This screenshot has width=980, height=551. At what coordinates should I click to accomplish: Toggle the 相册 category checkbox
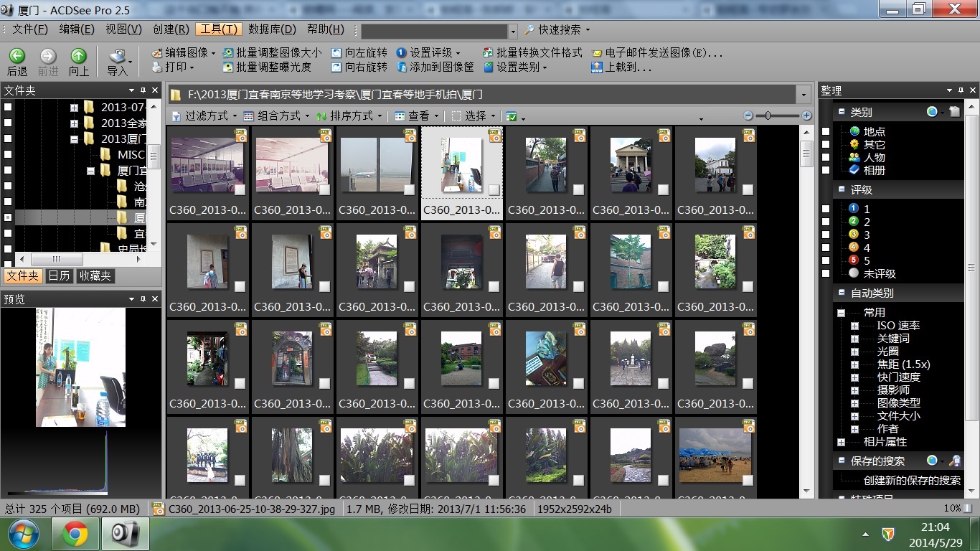point(826,170)
